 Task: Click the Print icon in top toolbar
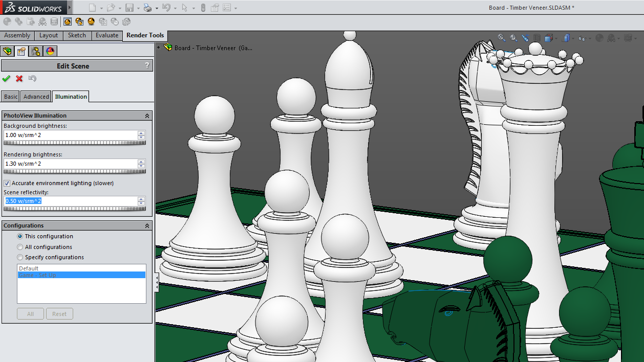[x=147, y=8]
